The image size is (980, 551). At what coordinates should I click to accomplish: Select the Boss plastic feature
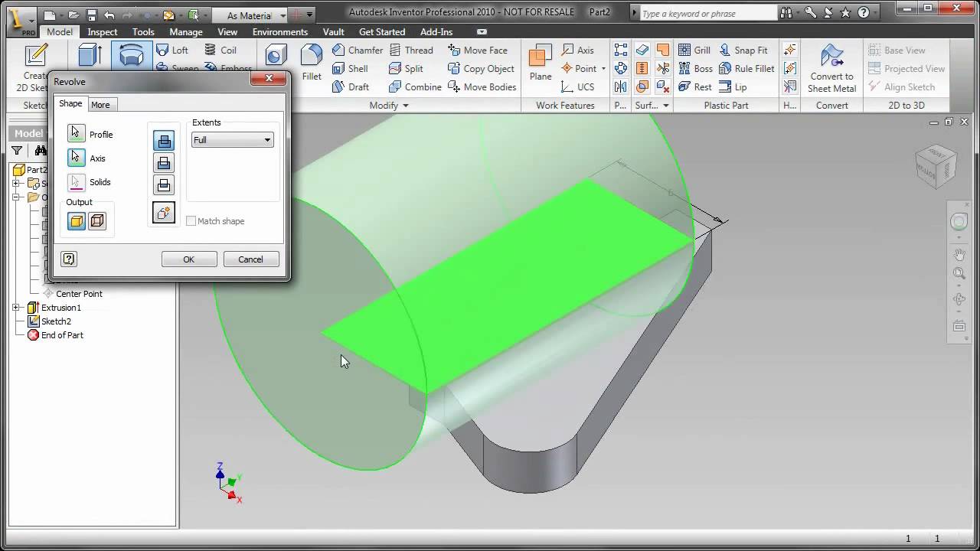point(695,68)
